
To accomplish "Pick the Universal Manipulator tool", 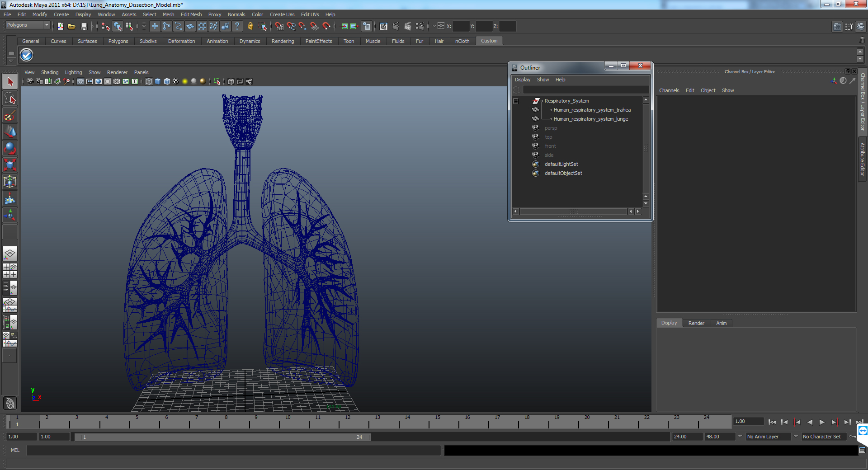I will (10, 182).
